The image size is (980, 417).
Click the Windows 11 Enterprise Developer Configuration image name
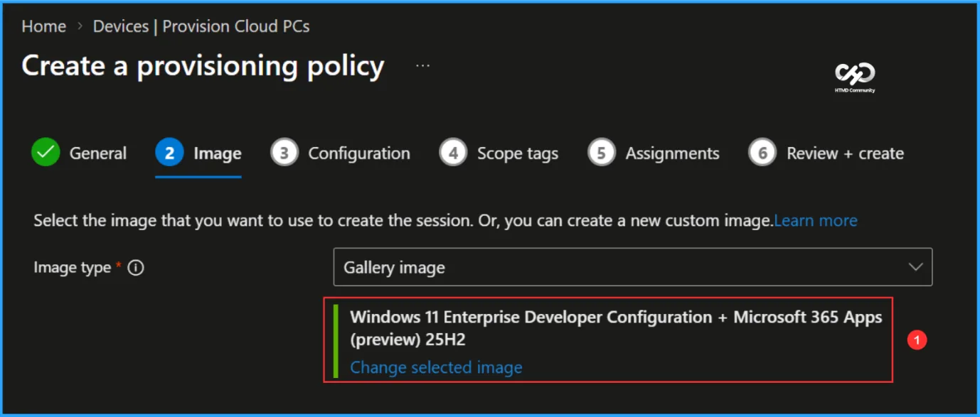(616, 328)
